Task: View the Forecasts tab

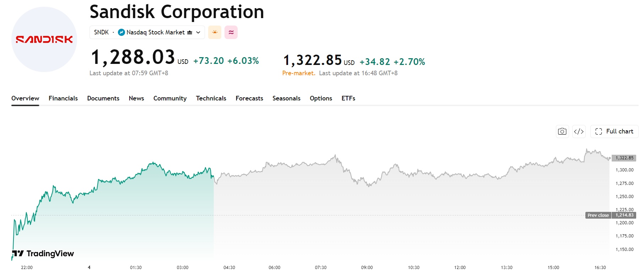Action: (x=249, y=98)
